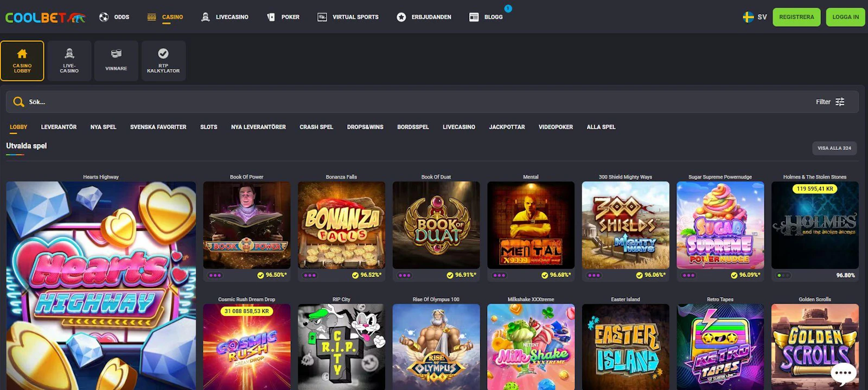Select the Livecasino category tab
Screen dimensions: 868x390
459,127
